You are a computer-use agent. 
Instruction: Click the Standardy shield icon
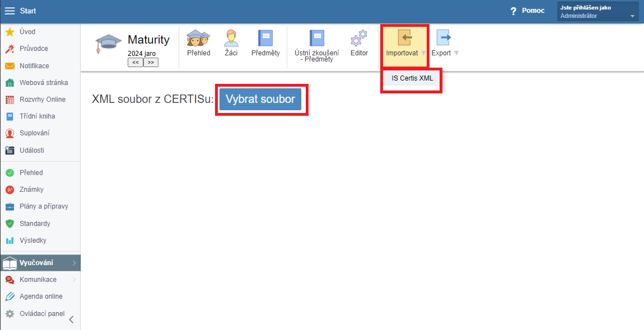pos(10,224)
